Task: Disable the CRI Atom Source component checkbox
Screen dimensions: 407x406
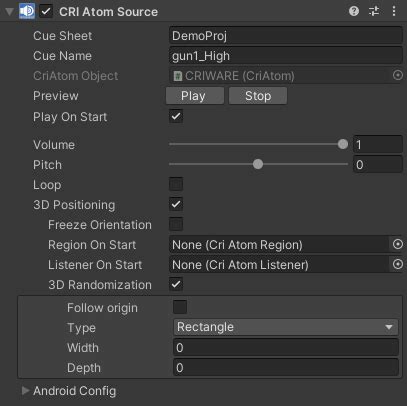Action: (46, 12)
